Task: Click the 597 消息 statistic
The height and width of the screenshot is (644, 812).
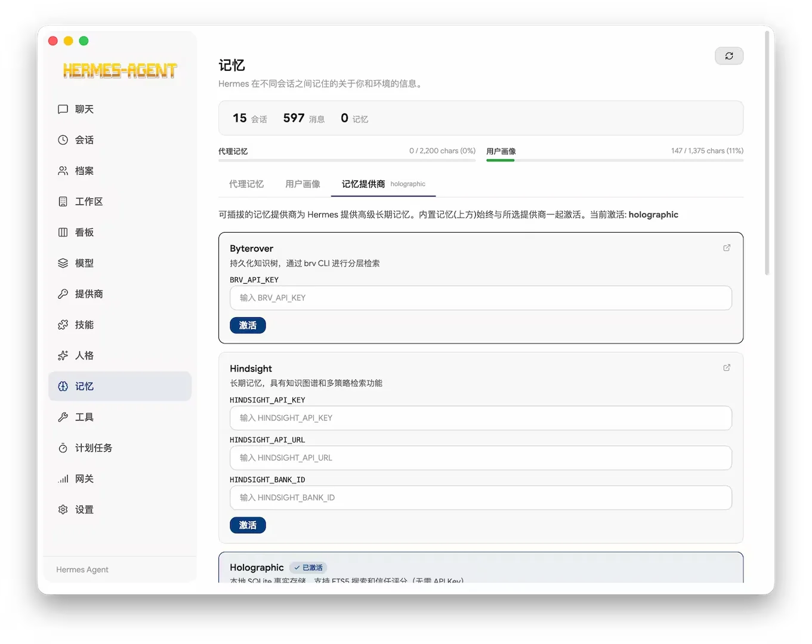Action: coord(304,118)
